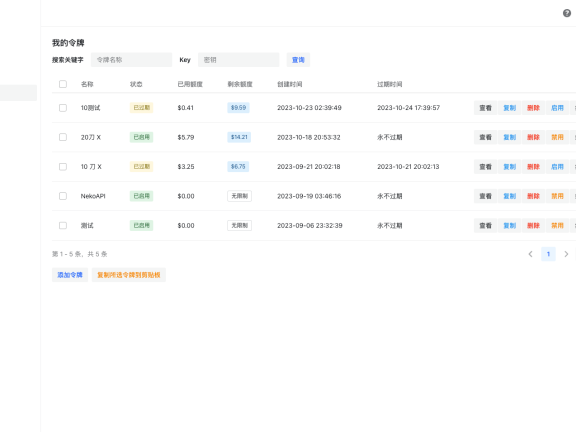
Task: Click the $6.75 remaining quota tag
Action: point(238,166)
